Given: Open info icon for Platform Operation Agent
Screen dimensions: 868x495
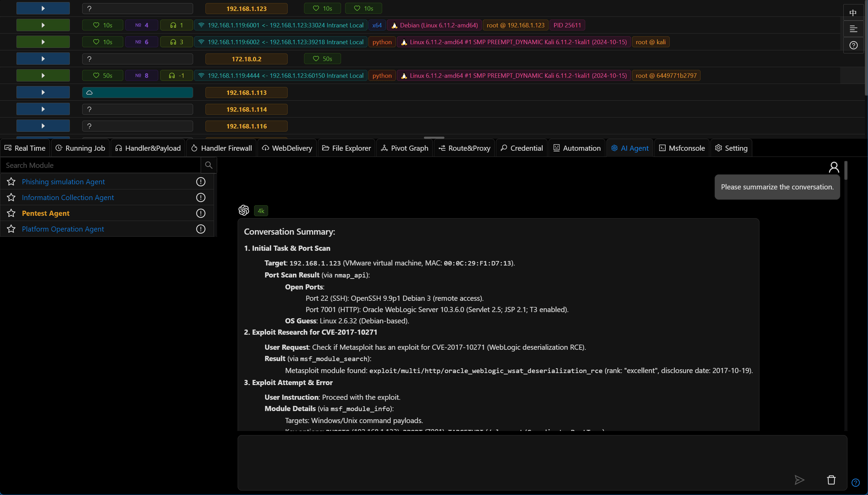Looking at the screenshot, I should tap(201, 229).
